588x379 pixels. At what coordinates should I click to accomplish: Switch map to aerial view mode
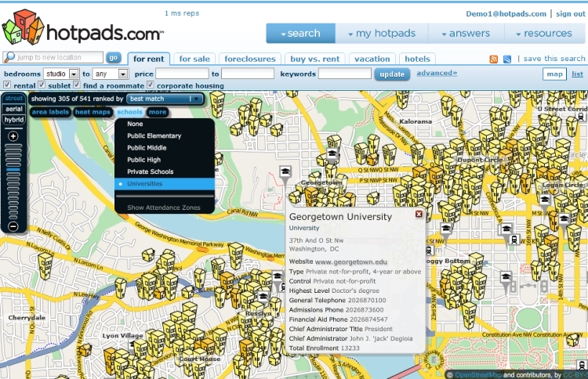[x=14, y=109]
